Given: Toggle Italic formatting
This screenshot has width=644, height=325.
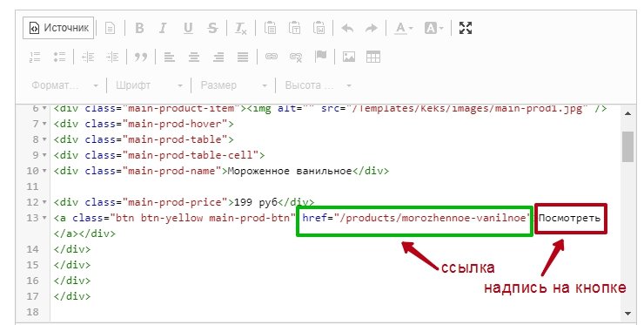Looking at the screenshot, I should pos(163,29).
